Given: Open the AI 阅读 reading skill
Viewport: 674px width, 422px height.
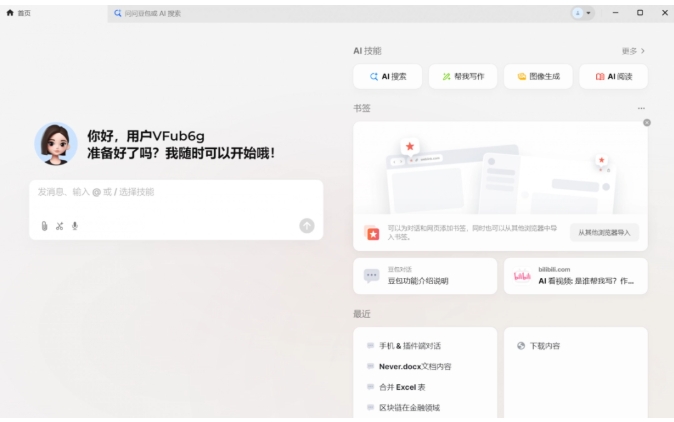Looking at the screenshot, I should click(x=613, y=76).
